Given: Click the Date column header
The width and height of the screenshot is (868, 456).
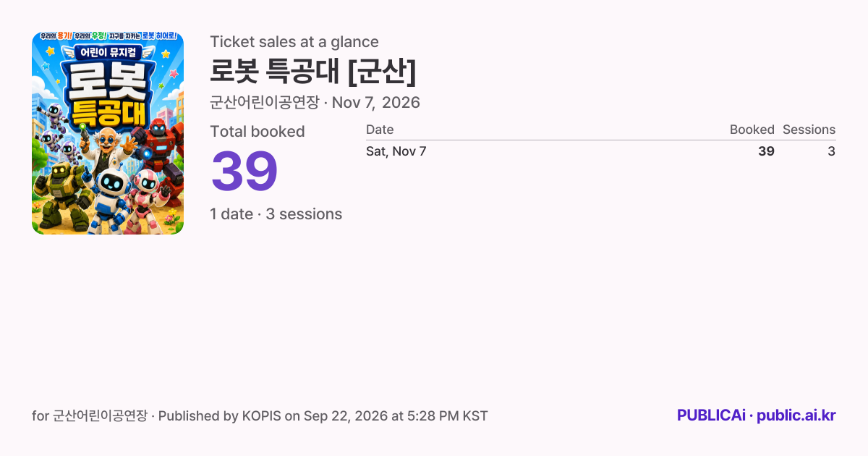Looking at the screenshot, I should click(380, 130).
